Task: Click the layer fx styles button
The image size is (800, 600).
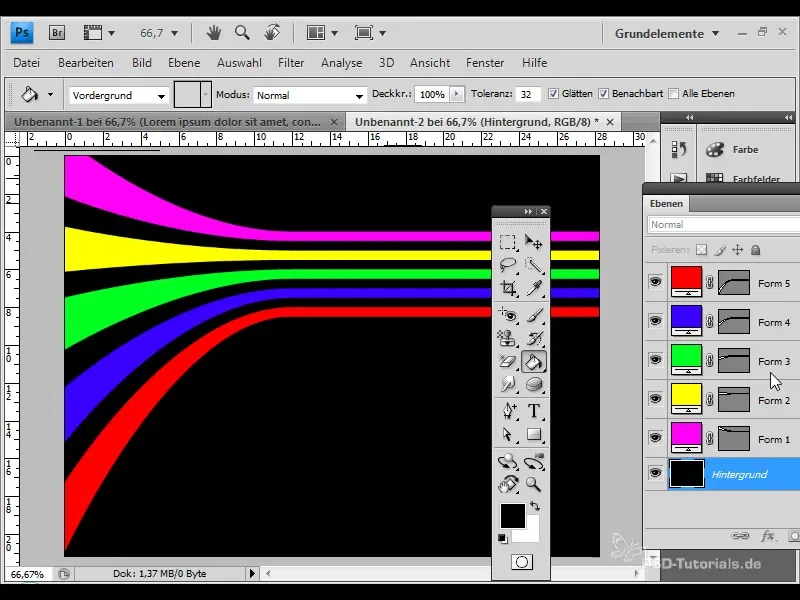Action: [x=767, y=536]
